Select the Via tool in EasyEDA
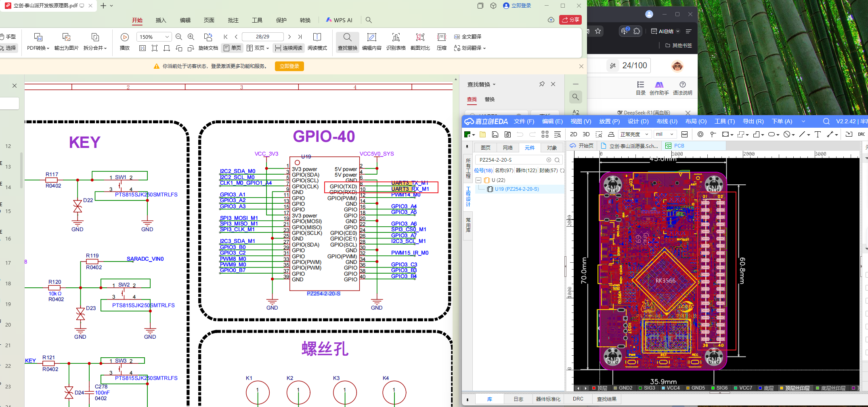Viewport: 868px width, 407px height. click(700, 134)
